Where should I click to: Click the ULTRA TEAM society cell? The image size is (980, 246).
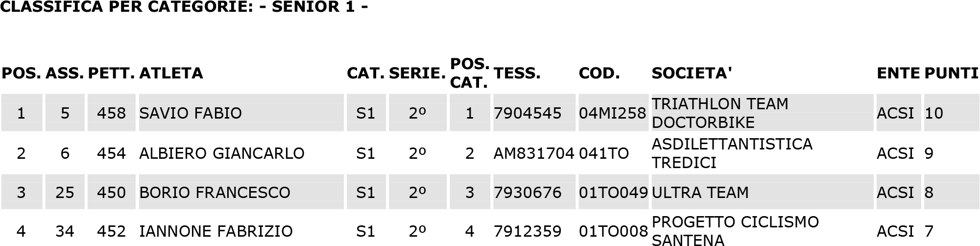pos(762,192)
